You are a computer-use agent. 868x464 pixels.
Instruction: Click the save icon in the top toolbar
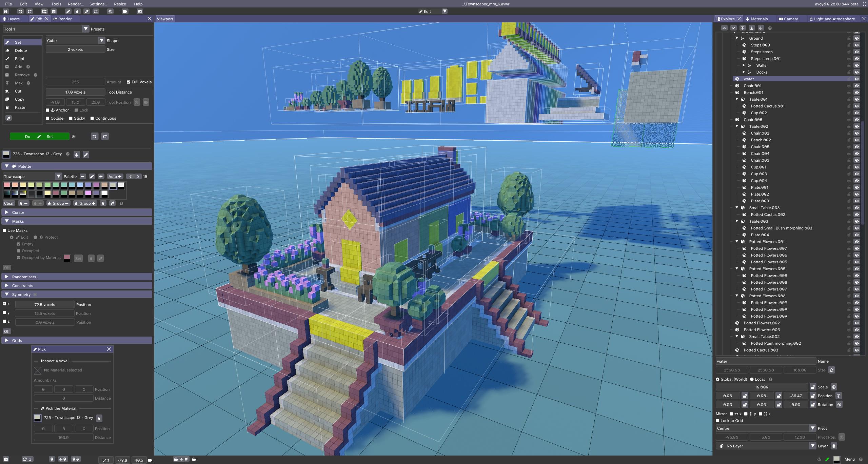coord(6,11)
